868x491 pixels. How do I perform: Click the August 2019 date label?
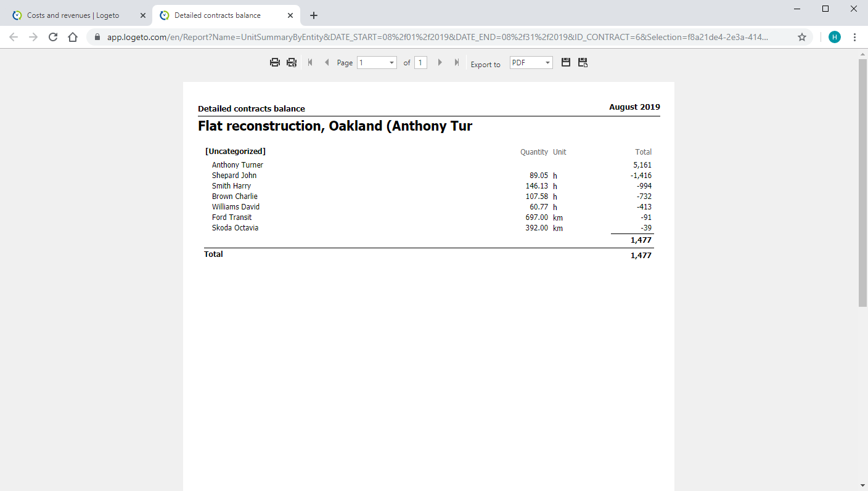pyautogui.click(x=634, y=107)
